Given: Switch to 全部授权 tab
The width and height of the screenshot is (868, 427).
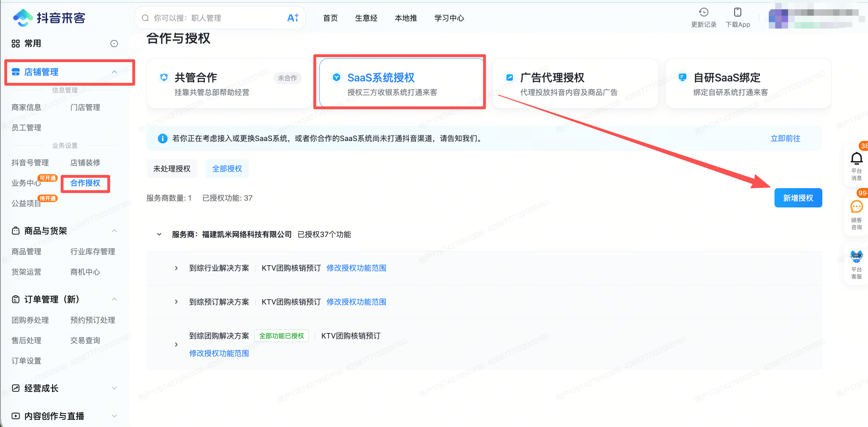Looking at the screenshot, I should 227,169.
